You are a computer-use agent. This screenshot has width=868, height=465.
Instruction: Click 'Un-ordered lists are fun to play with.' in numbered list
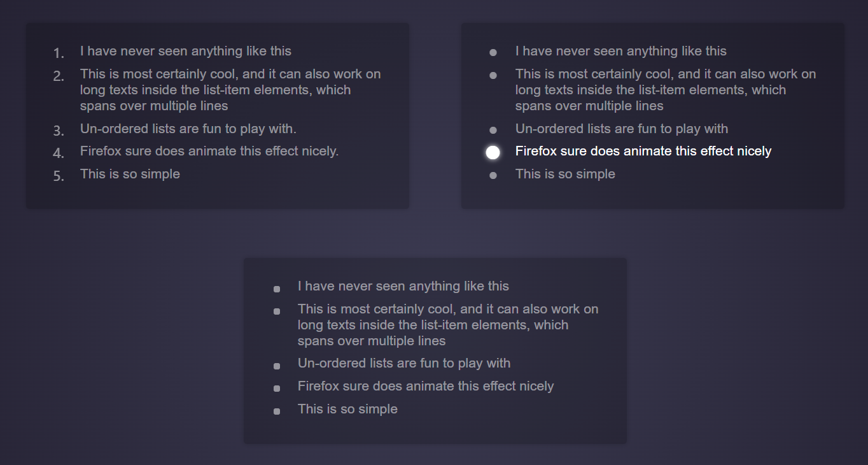(x=188, y=129)
